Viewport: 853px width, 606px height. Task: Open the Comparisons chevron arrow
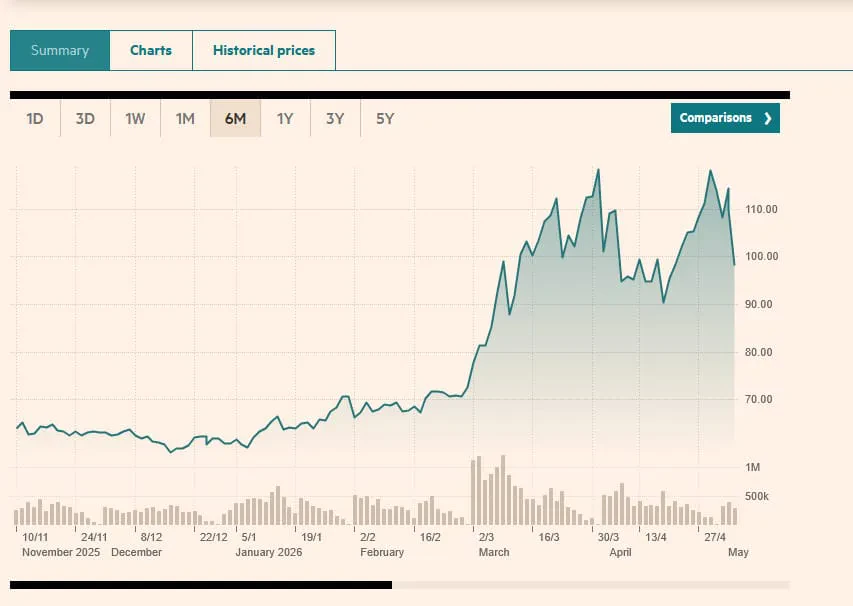tap(768, 118)
